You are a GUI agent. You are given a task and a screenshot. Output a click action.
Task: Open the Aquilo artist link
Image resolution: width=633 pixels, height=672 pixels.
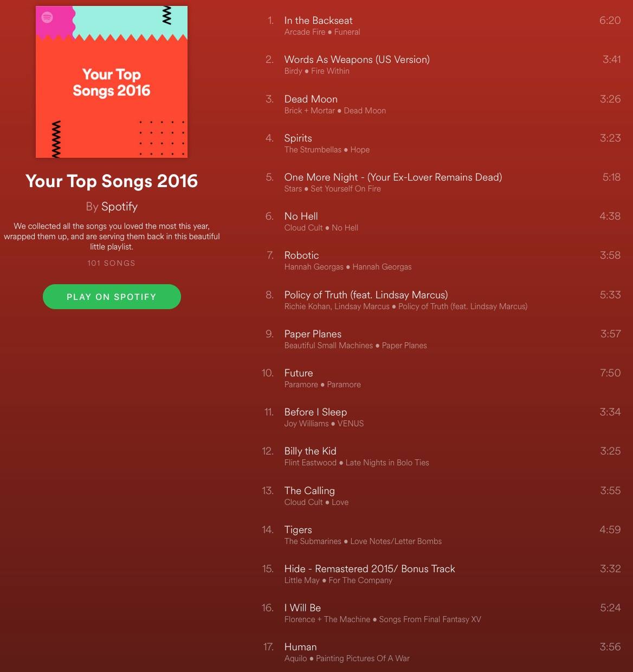click(x=296, y=658)
